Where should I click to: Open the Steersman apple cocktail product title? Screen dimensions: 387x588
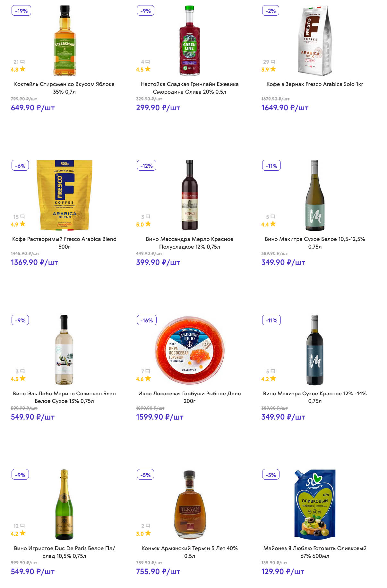tap(64, 88)
